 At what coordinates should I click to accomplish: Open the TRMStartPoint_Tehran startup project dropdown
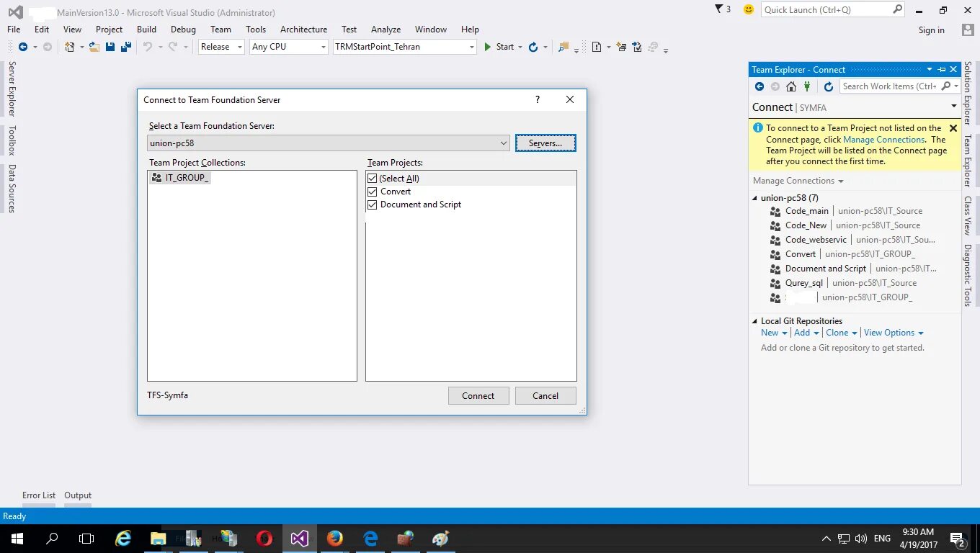tap(472, 47)
